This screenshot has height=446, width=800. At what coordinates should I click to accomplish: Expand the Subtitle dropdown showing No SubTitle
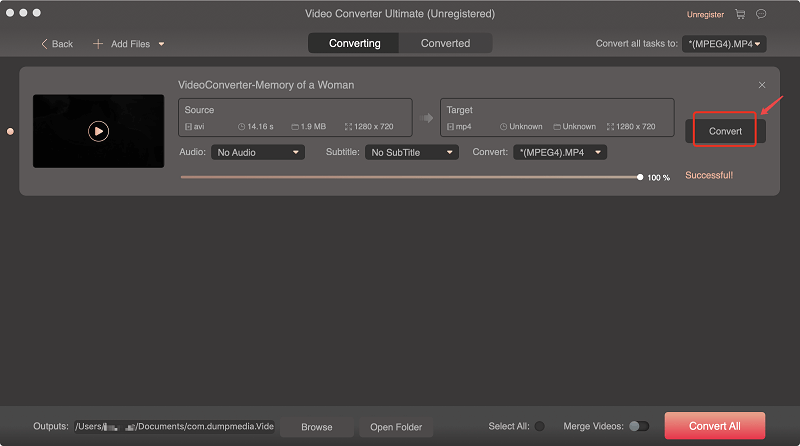point(411,152)
